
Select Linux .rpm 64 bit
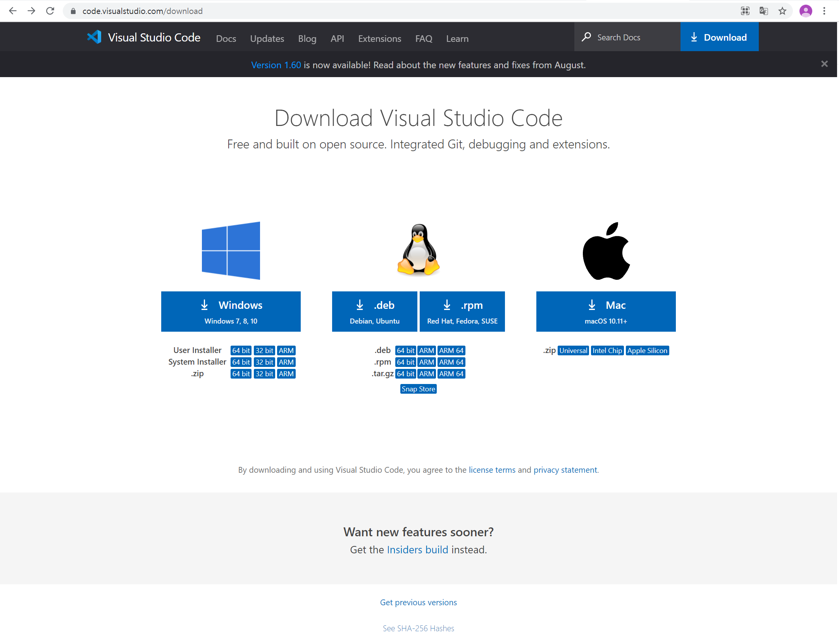point(406,362)
